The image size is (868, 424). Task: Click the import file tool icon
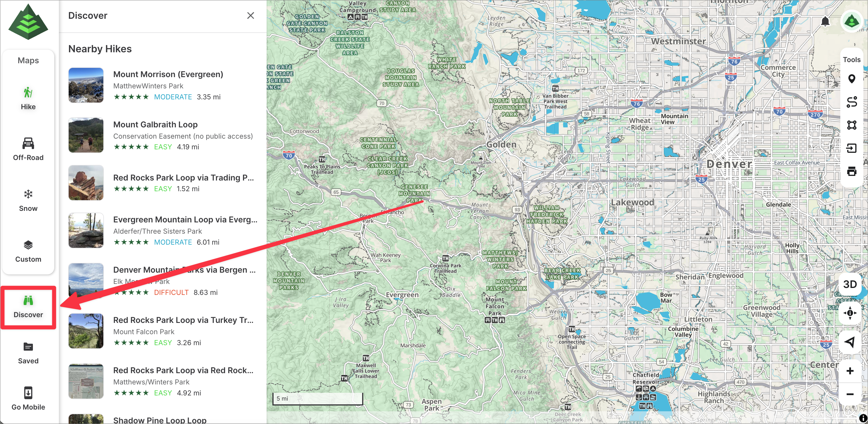coord(851,148)
